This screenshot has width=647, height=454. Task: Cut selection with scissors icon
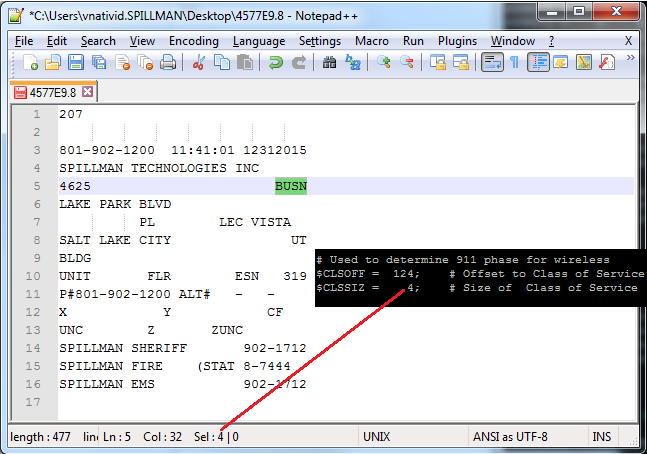coord(199,63)
